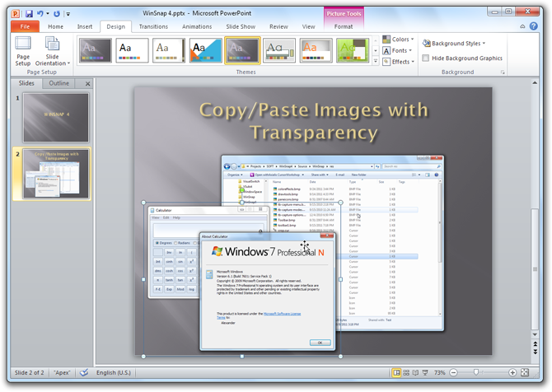Open the Slide Orientation dropdown
The image size is (552, 392).
coord(53,51)
